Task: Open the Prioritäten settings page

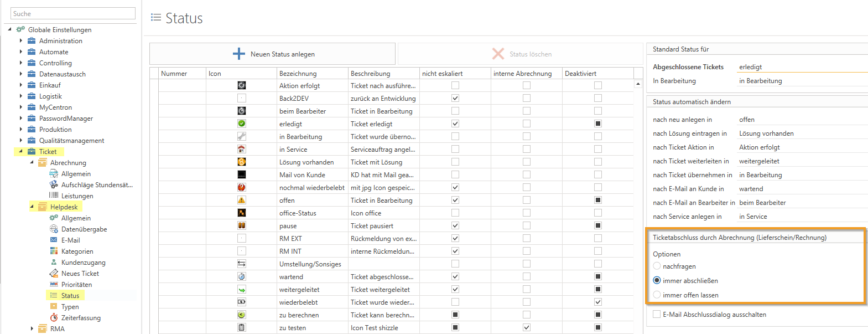Action: [x=76, y=284]
